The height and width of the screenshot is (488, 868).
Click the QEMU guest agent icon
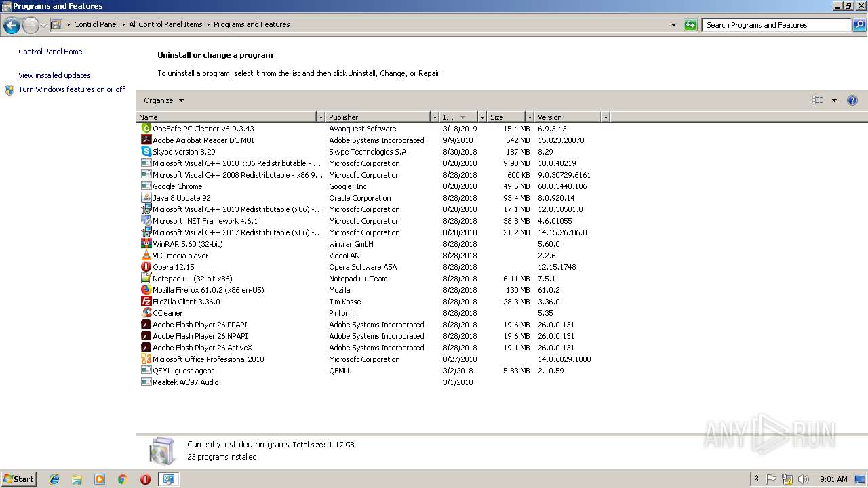click(x=146, y=370)
